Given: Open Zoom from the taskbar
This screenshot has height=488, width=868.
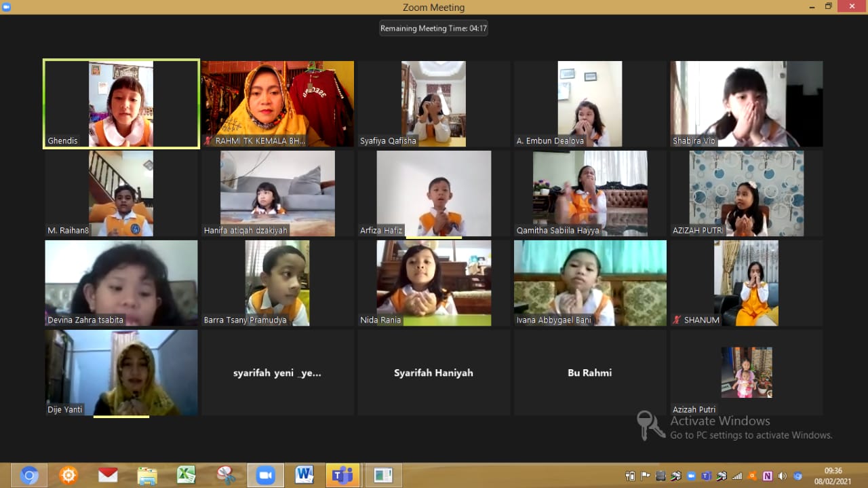Looking at the screenshot, I should coord(265,475).
